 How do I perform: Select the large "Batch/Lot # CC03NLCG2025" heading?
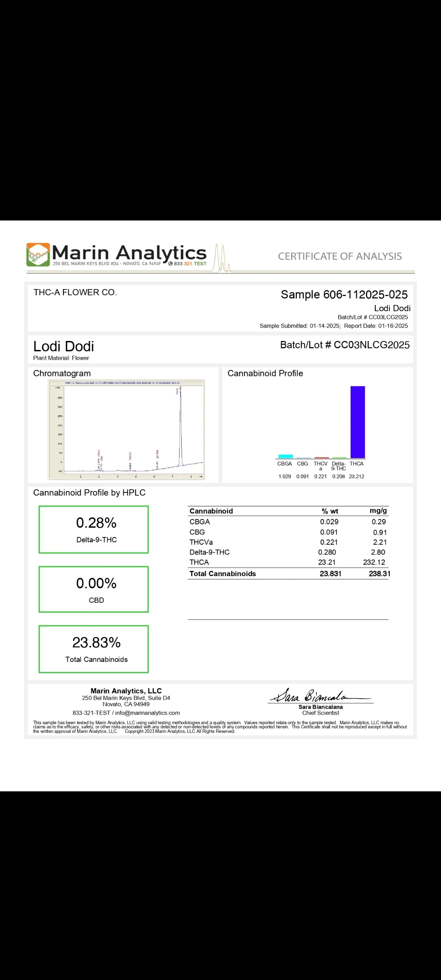[x=345, y=345]
